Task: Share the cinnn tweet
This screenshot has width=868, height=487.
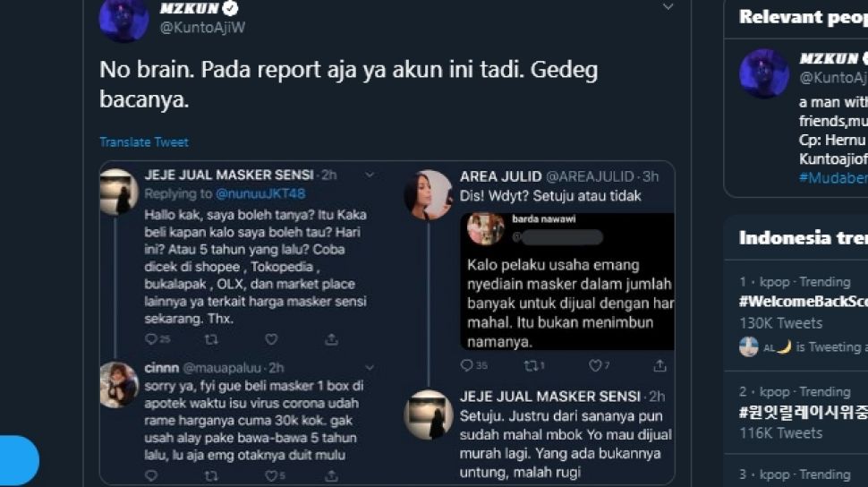Action: (x=331, y=476)
